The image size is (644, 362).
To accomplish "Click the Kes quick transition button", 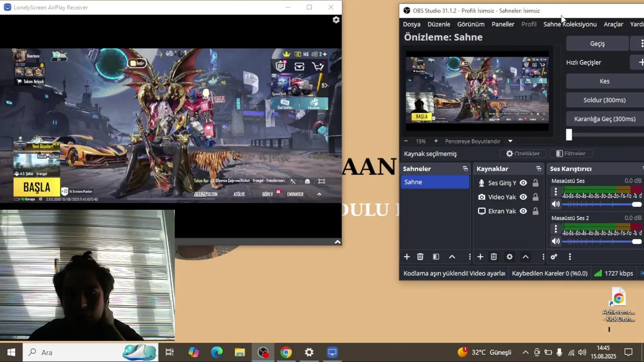I will [x=605, y=81].
